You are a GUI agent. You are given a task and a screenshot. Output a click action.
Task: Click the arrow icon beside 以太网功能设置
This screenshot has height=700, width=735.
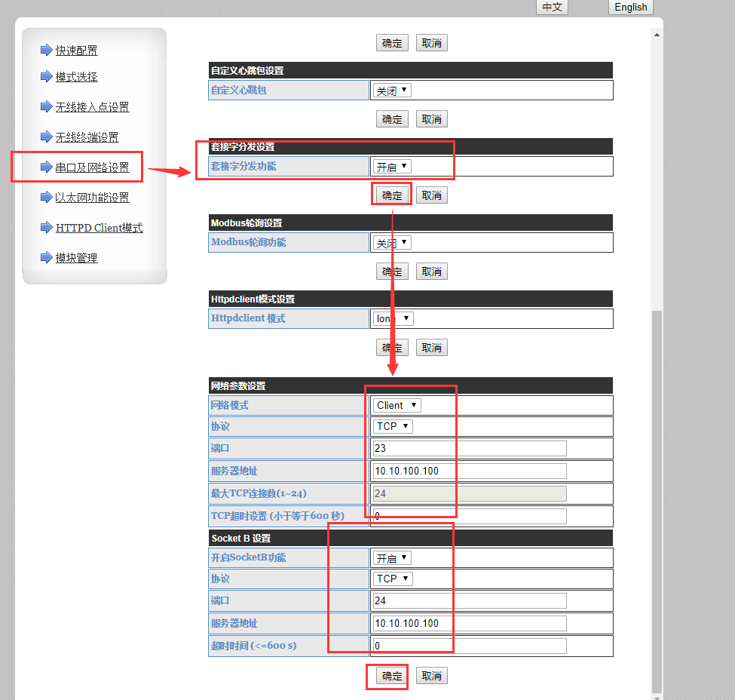46,198
